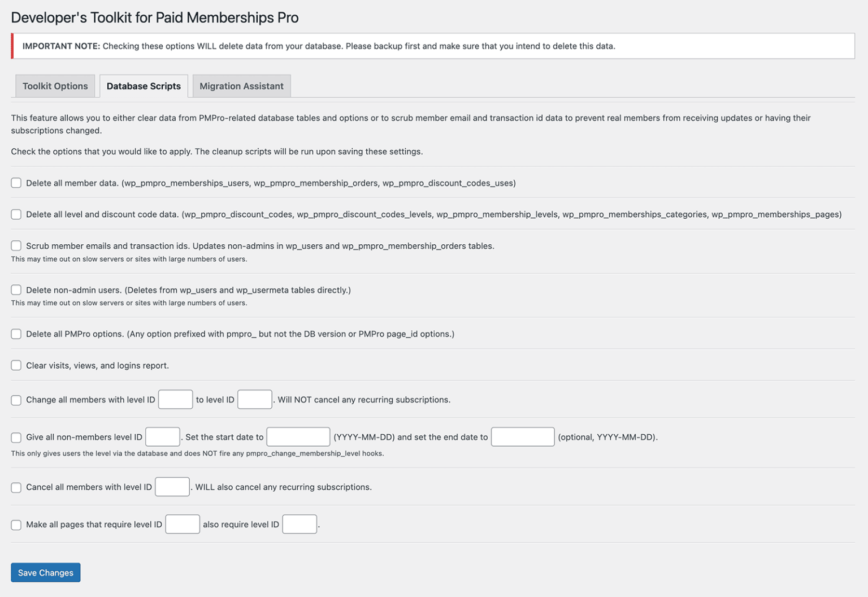This screenshot has width=868, height=597.
Task: Click the destination level ID field after 'to level ID'
Action: [254, 399]
